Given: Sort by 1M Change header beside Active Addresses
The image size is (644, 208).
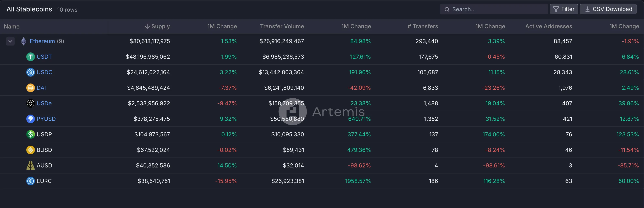Looking at the screenshot, I should point(624,26).
